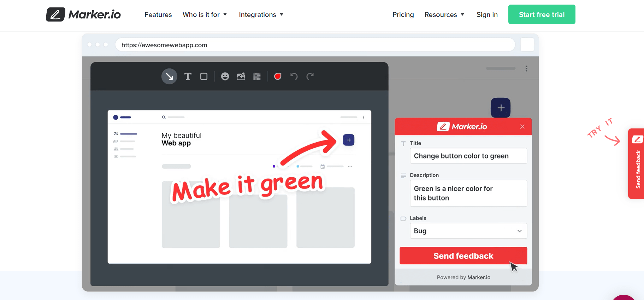Select the add image tool

(x=241, y=76)
